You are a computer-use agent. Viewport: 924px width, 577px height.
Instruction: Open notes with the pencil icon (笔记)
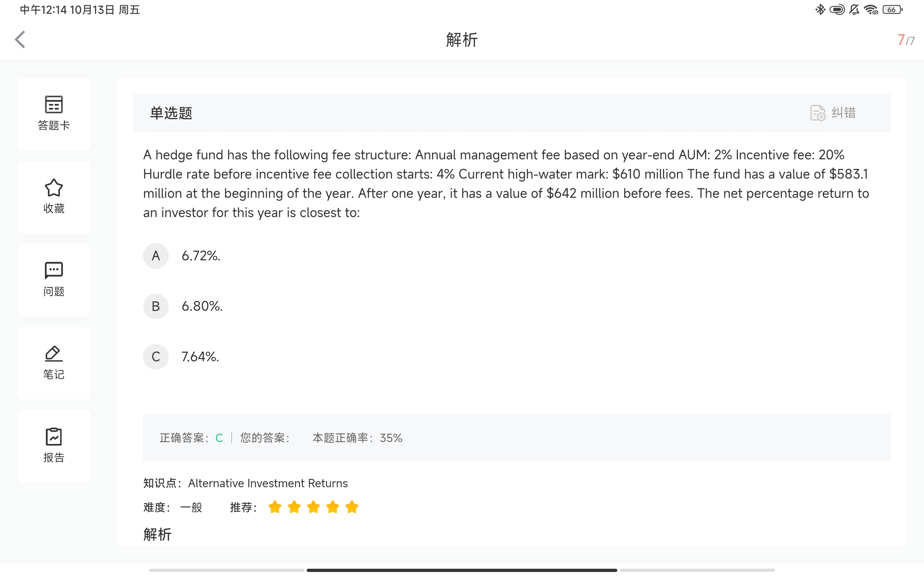tap(54, 353)
